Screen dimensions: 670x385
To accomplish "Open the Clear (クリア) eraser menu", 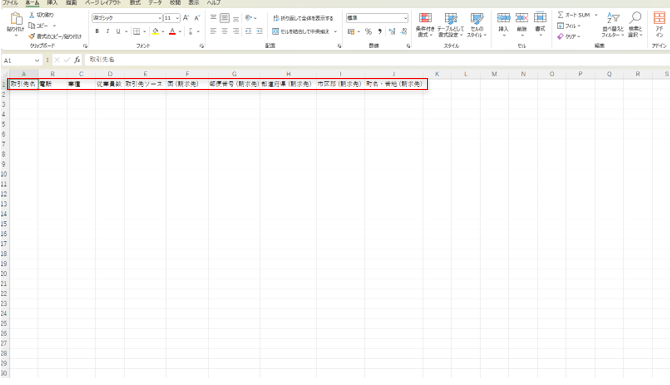I will coord(568,36).
